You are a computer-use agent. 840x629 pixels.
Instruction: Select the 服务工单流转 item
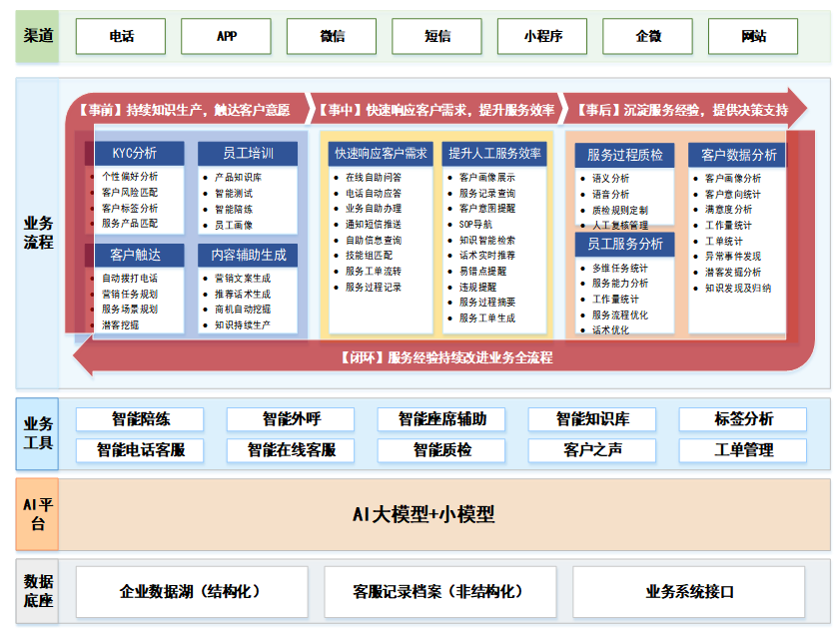374,272
